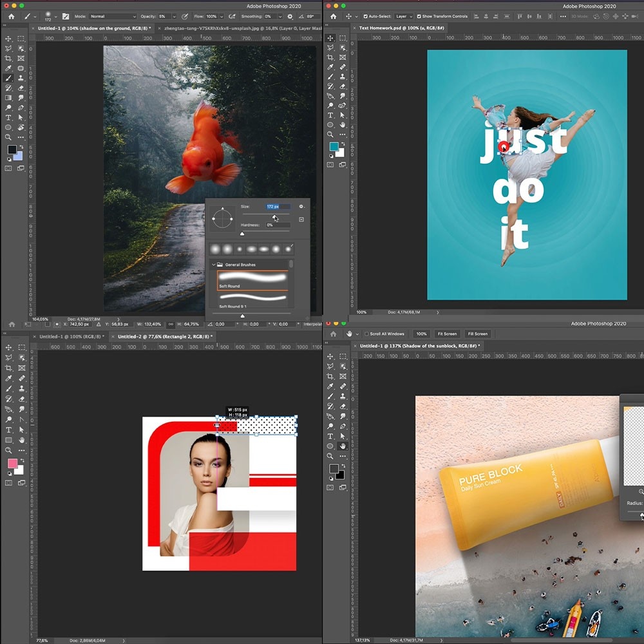Enable the Scroll All Windows checkbox
The height and width of the screenshot is (644, 644).
tap(366, 334)
